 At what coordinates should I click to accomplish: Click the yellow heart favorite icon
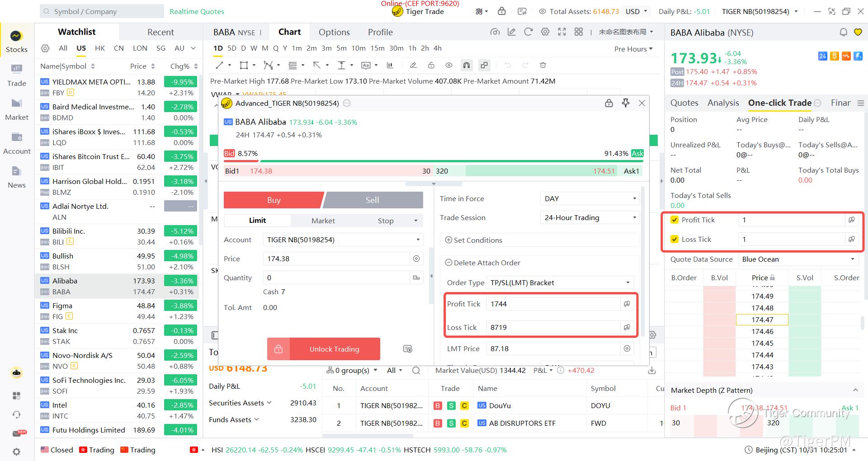point(858,32)
